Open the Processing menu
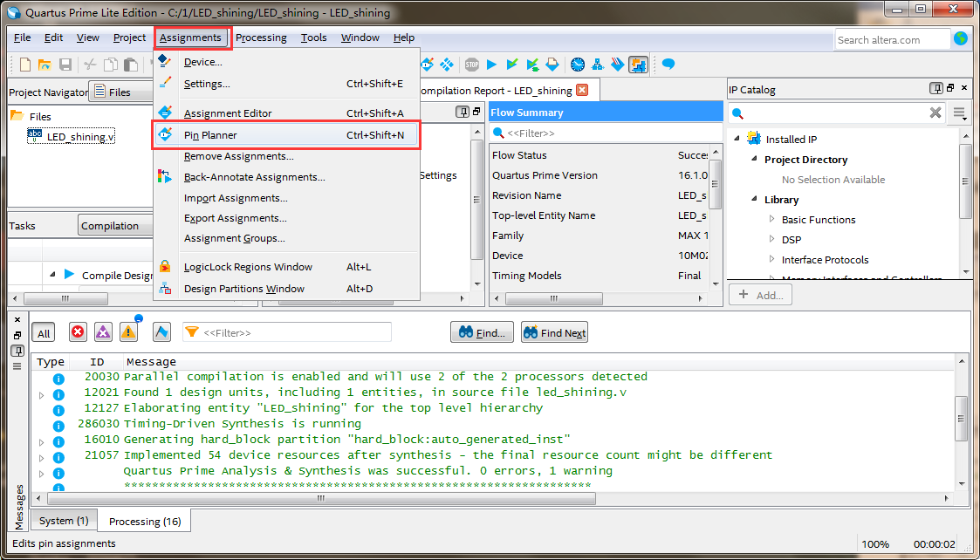 [x=261, y=38]
